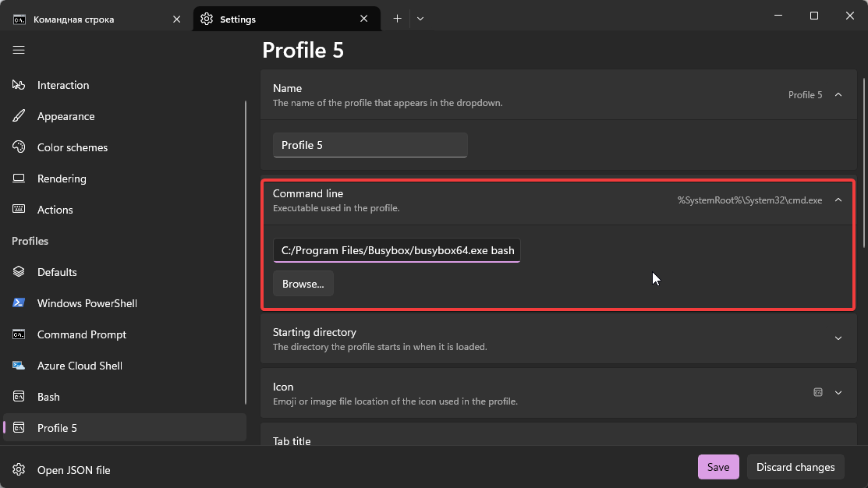Click the Open JSON file gear icon
This screenshot has width=868, height=488.
click(19, 470)
